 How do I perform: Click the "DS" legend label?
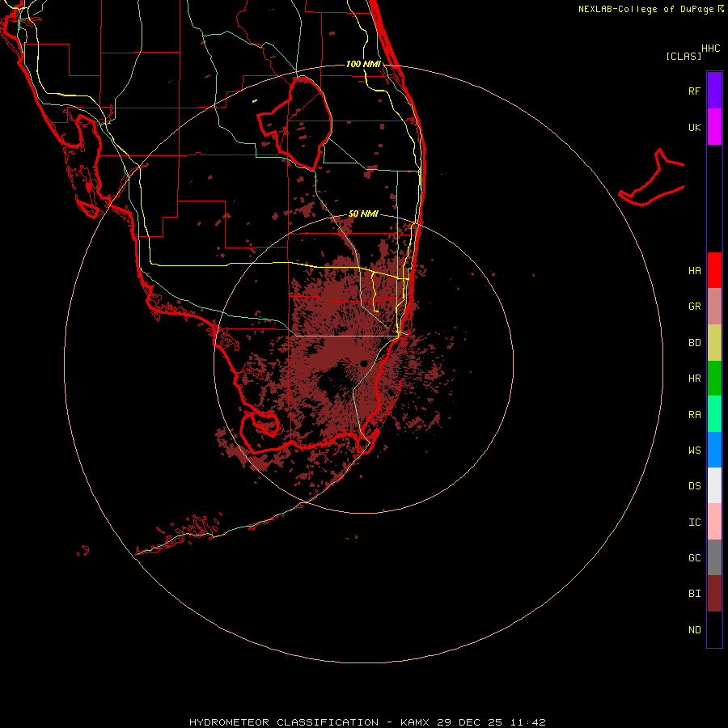click(x=694, y=485)
